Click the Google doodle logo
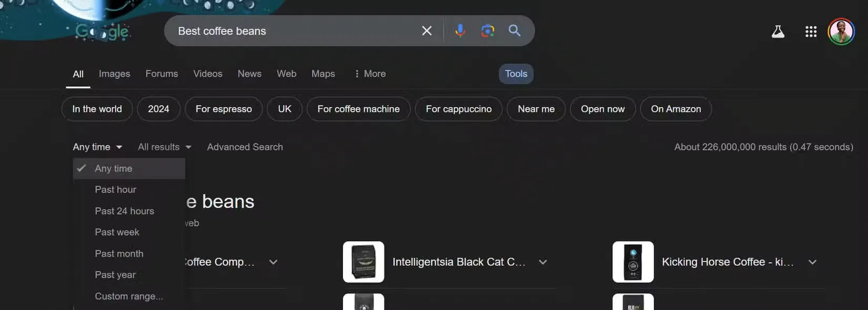The width and height of the screenshot is (868, 310). [103, 32]
